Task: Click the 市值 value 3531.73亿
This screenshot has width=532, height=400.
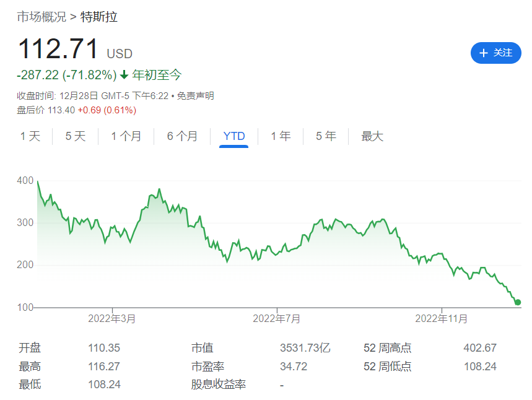Action: coord(305,348)
